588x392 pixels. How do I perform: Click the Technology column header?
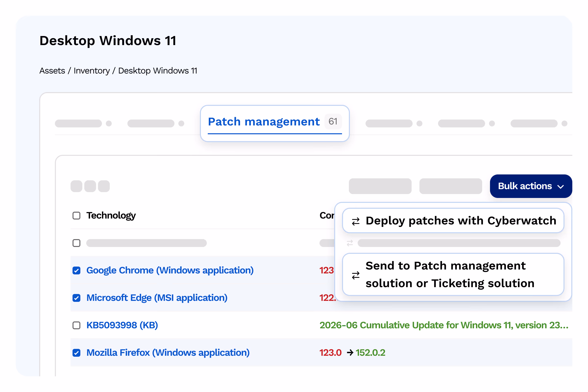(111, 215)
